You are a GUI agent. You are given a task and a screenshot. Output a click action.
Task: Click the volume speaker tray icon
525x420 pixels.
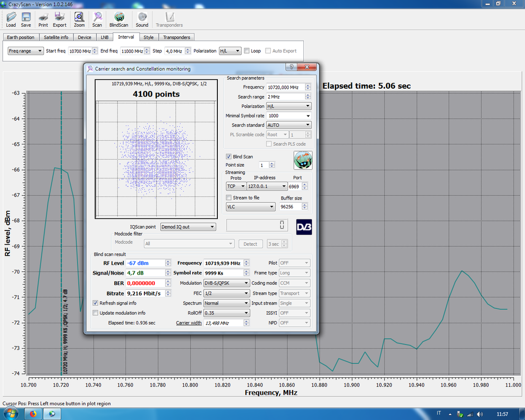(480, 414)
